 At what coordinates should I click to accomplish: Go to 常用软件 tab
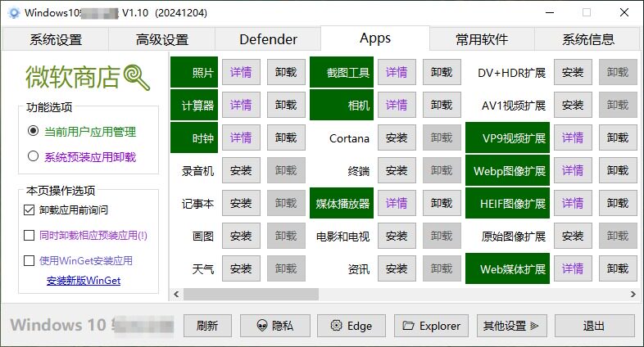(482, 40)
